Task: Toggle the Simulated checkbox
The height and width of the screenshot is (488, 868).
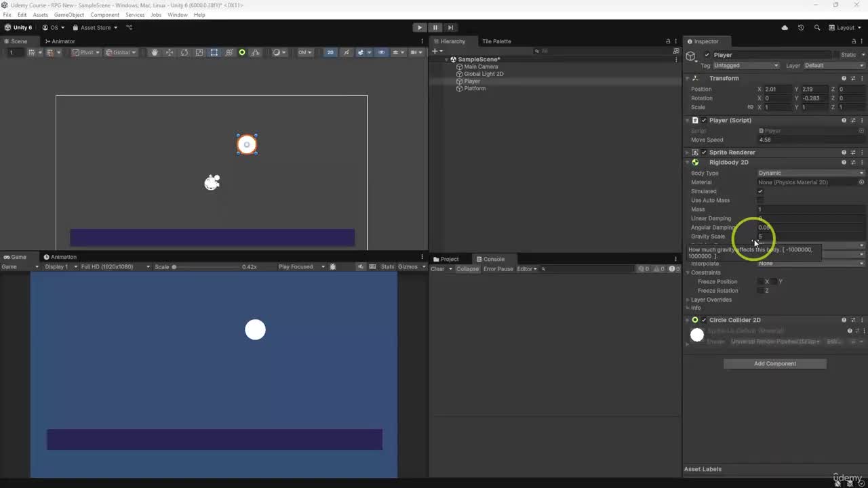Action: click(760, 191)
